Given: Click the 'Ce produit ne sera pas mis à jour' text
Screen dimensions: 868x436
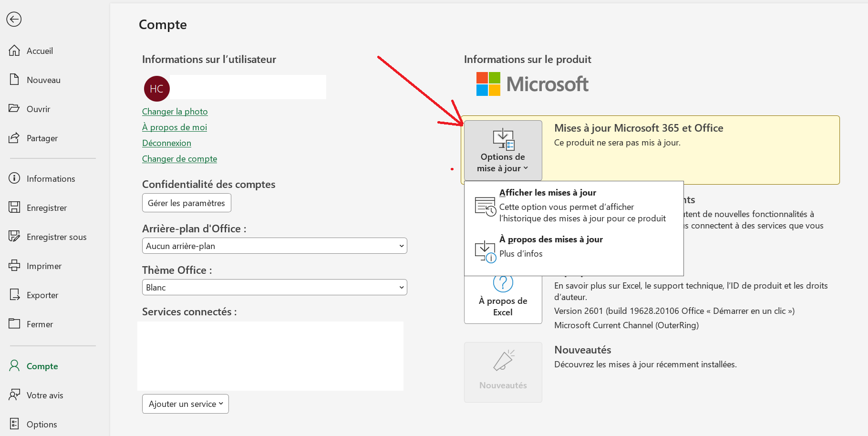Looking at the screenshot, I should [617, 142].
